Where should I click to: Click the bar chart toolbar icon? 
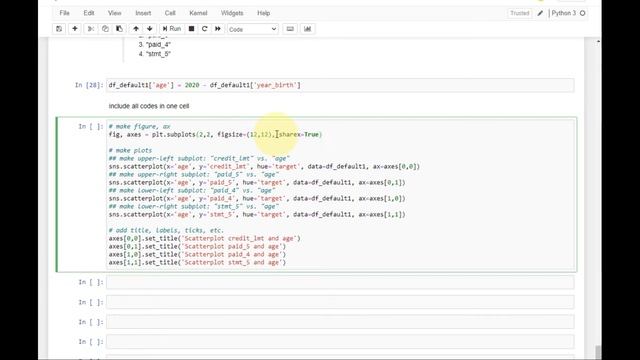point(308,29)
